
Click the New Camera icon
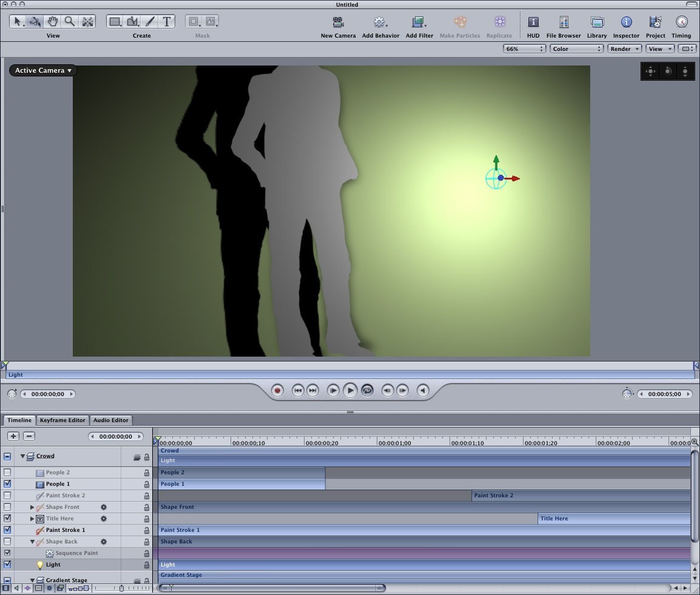pyautogui.click(x=338, y=22)
